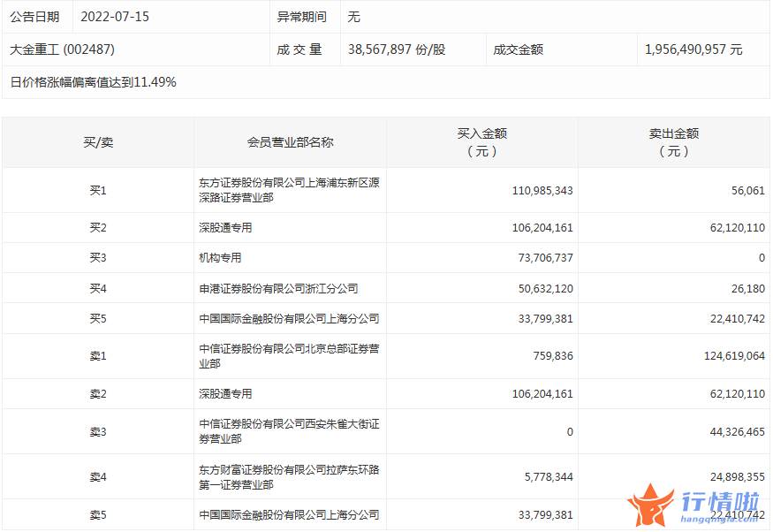Click sell amount 26,180
Image resolution: width=773 pixels, height=532 pixels.
point(748,288)
